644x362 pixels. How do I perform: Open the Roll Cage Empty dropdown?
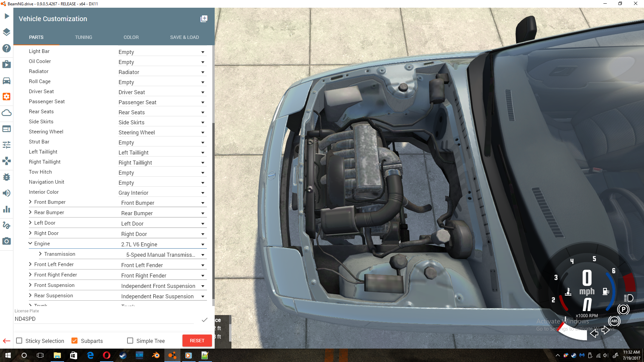(162, 82)
